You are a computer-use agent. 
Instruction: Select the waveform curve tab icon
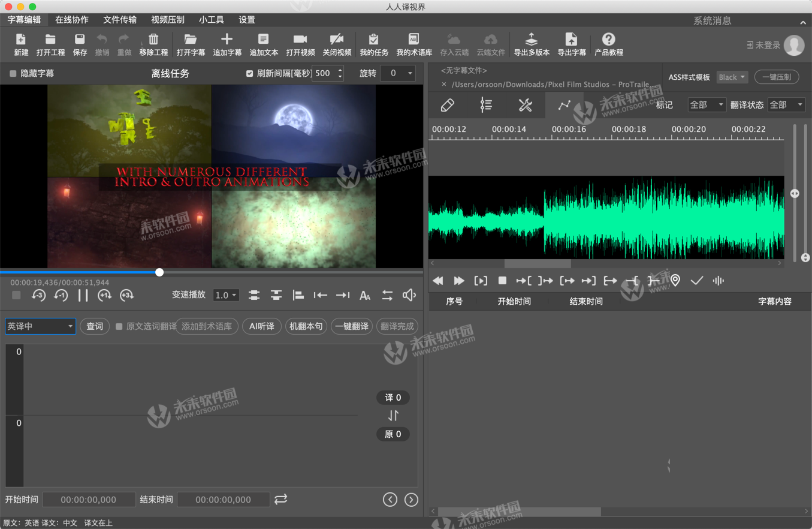click(x=564, y=105)
